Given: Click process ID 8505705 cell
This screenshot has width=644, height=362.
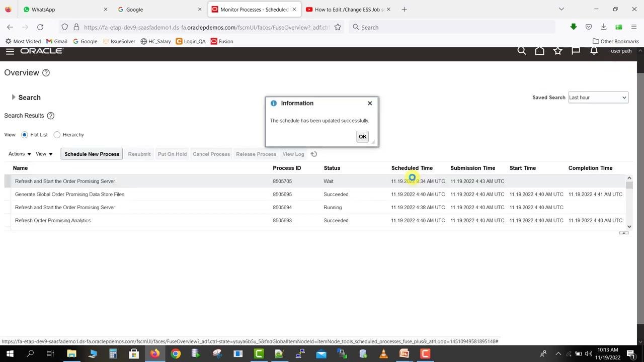Looking at the screenshot, I should pos(282,181).
